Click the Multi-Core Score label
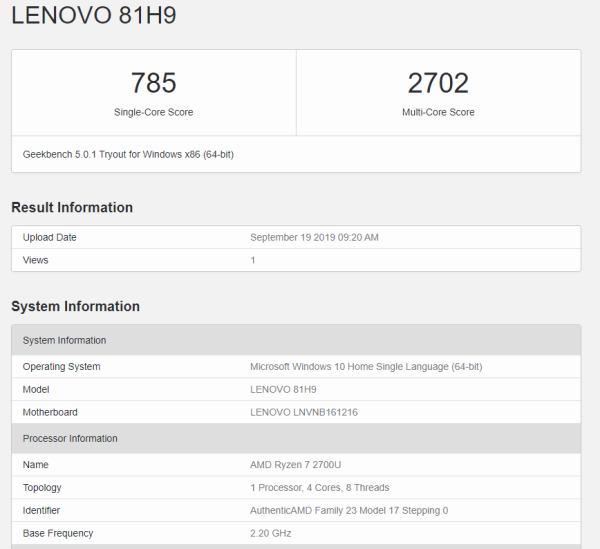This screenshot has height=549, width=600. (438, 112)
